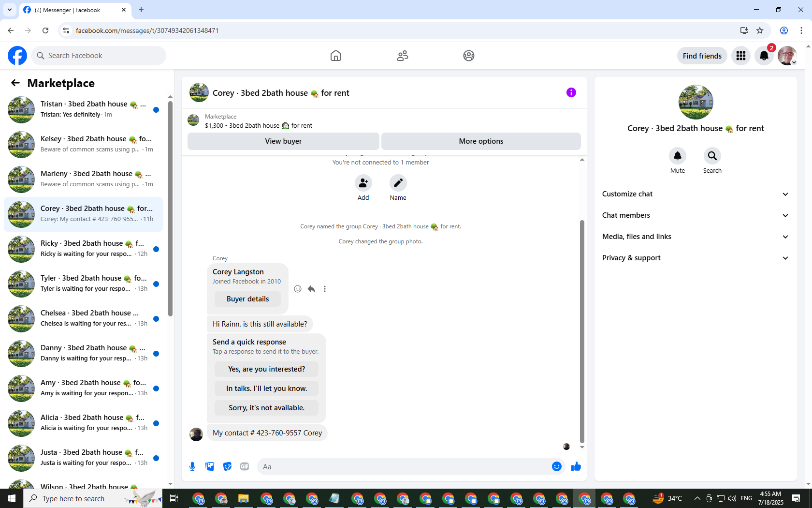Click the Windows Start button
The height and width of the screenshot is (508, 812).
12,498
